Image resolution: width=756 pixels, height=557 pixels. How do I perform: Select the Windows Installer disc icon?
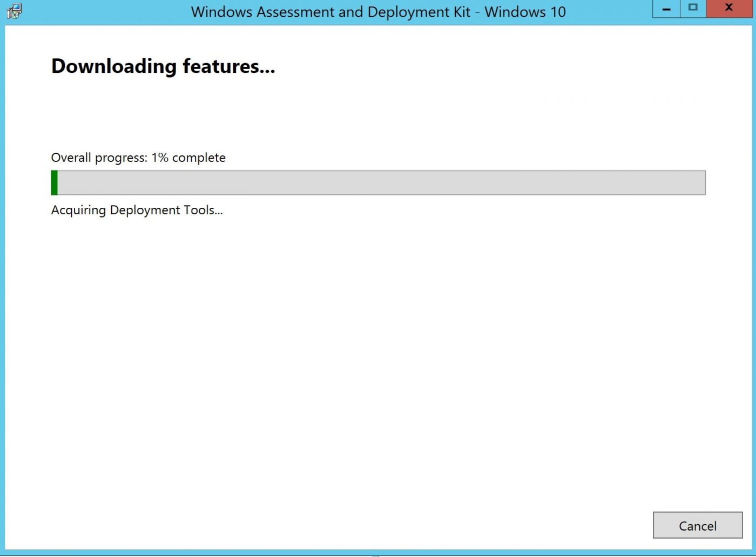15,10
